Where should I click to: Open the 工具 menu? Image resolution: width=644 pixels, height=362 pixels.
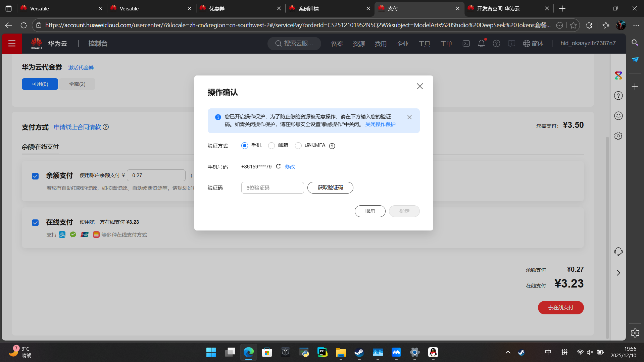(x=424, y=44)
